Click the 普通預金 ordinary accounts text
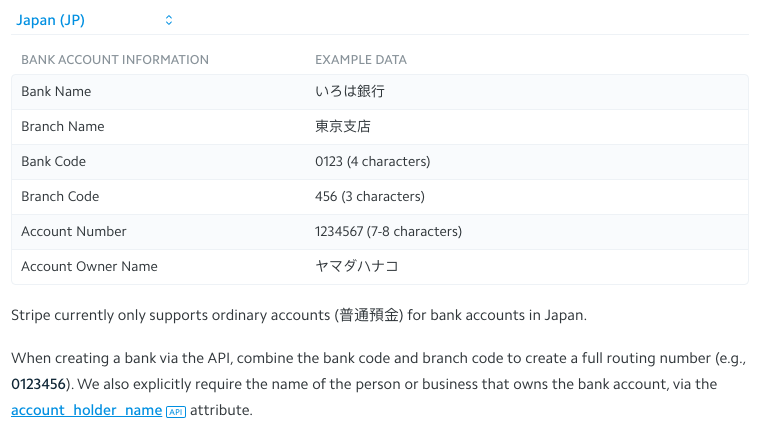 pyautogui.click(x=369, y=315)
